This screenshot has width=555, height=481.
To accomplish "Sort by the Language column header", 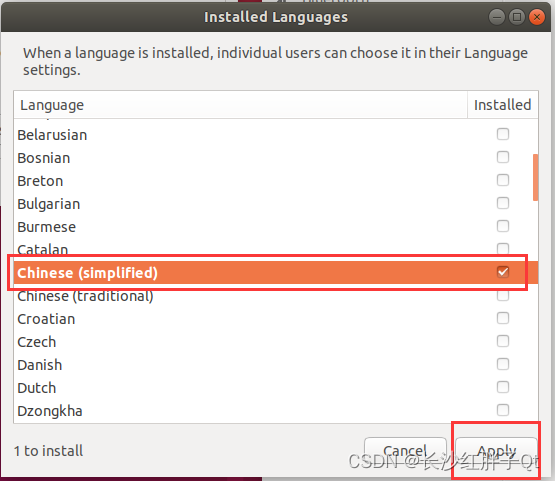I will click(x=241, y=105).
